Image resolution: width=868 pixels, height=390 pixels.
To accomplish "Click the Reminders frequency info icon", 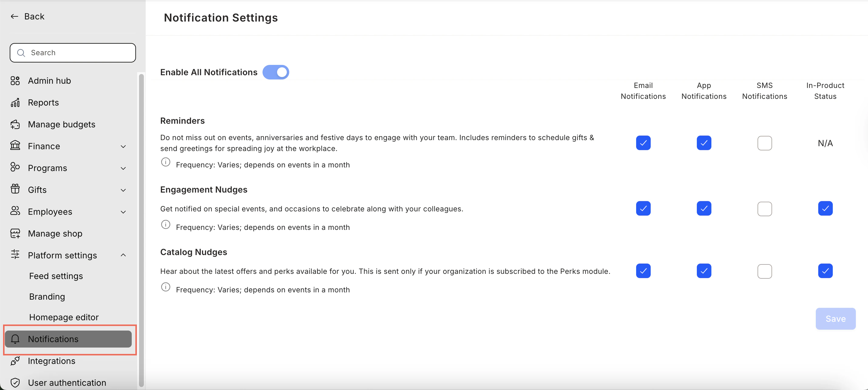I will [x=165, y=162].
